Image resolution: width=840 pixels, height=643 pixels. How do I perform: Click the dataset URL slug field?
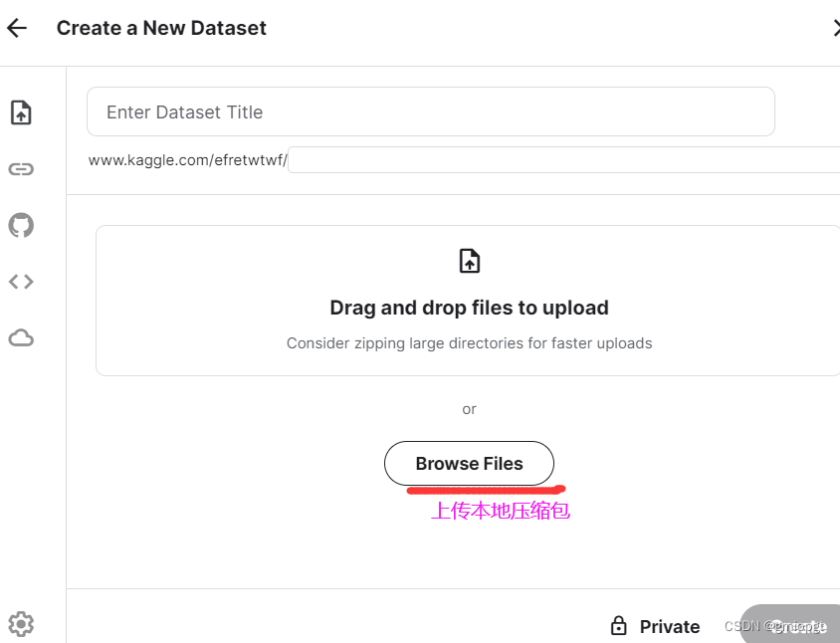tap(563, 160)
